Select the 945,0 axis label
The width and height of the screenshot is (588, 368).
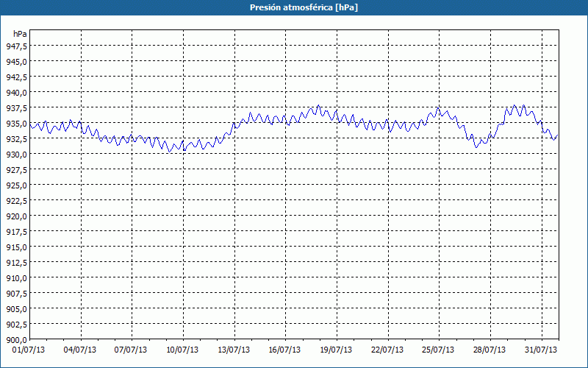[16, 61]
